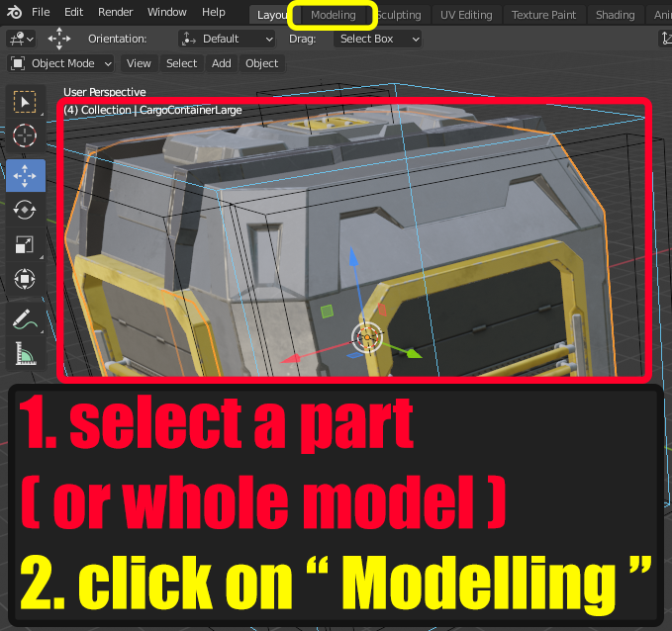
Task: Open the Render menu
Action: (x=115, y=12)
